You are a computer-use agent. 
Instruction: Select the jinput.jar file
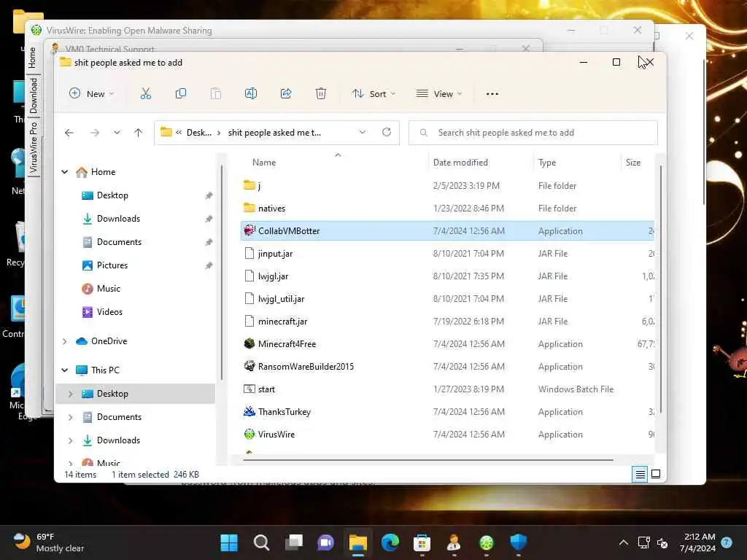(275, 253)
